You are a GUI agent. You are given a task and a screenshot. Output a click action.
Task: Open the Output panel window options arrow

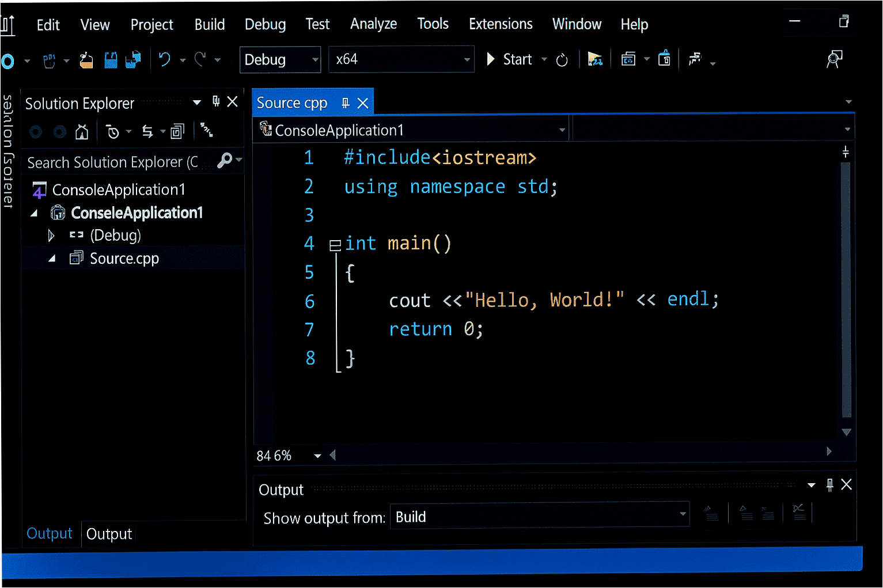point(812,485)
